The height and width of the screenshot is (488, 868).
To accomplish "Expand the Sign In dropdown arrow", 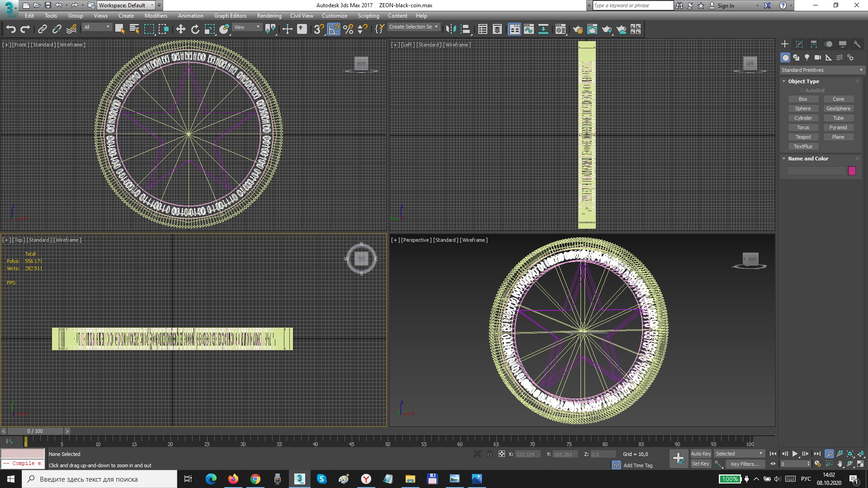I will [757, 5].
